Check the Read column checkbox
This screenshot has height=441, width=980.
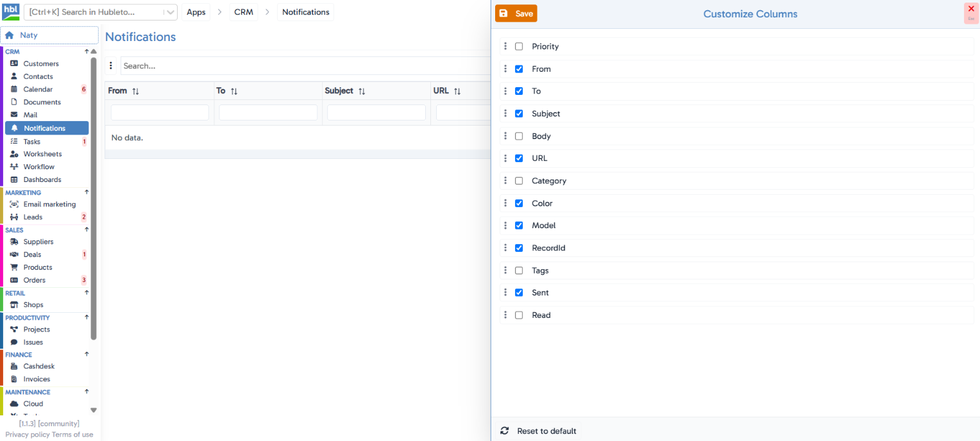pos(519,315)
